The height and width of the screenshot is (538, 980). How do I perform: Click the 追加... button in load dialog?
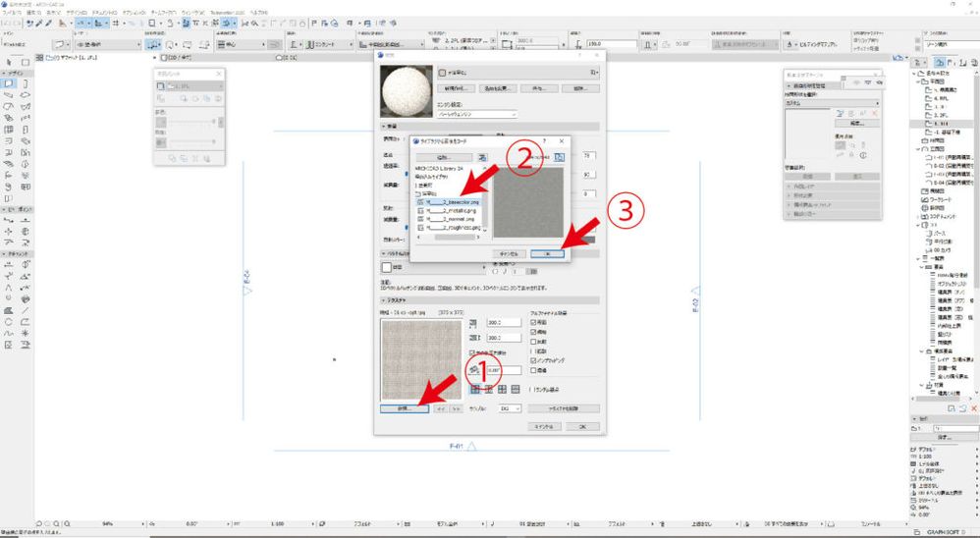point(445,157)
